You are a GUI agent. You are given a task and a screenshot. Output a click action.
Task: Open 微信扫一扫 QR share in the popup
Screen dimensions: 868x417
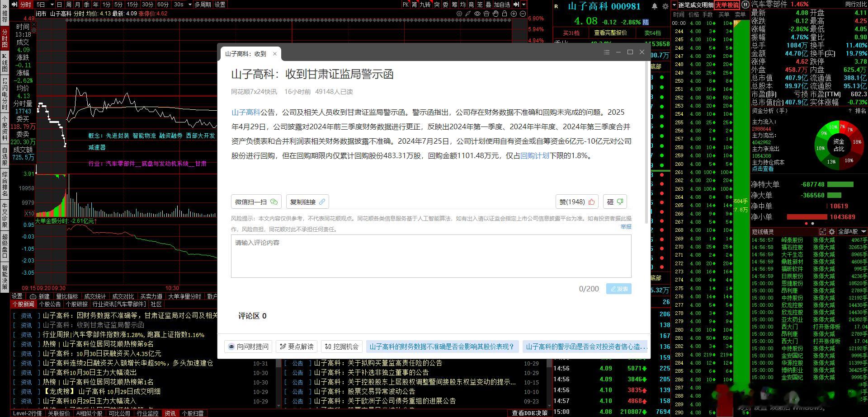(x=256, y=201)
